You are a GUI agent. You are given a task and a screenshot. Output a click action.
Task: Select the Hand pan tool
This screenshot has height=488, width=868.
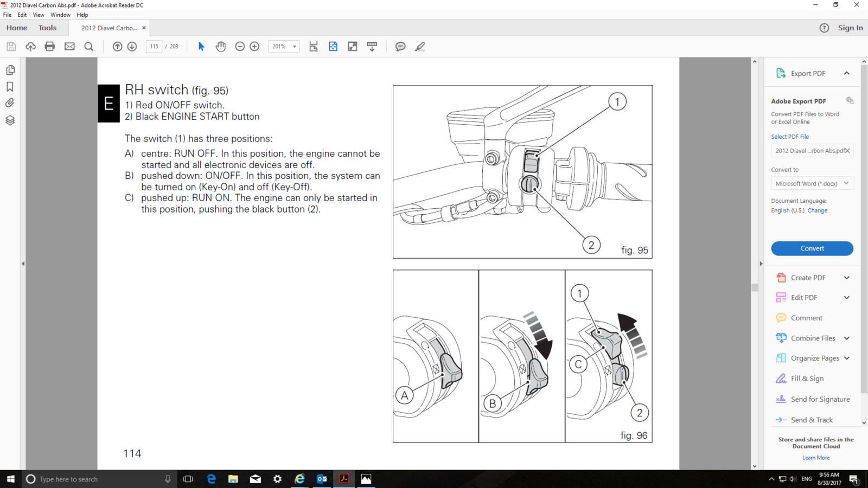(x=220, y=47)
